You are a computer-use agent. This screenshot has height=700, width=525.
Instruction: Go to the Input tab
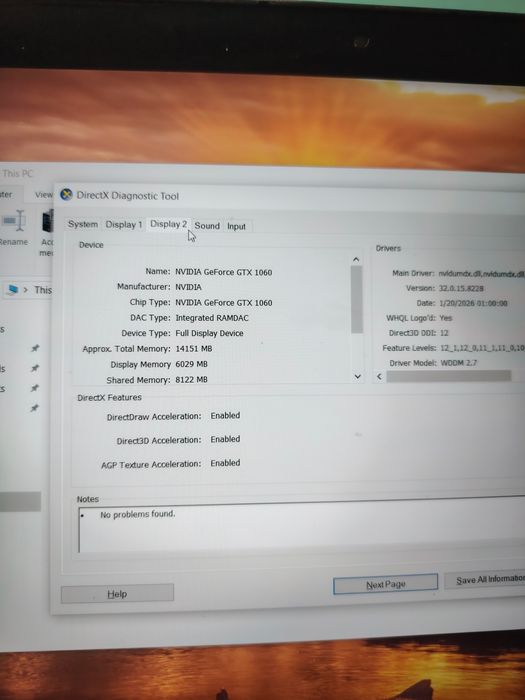pyautogui.click(x=237, y=226)
